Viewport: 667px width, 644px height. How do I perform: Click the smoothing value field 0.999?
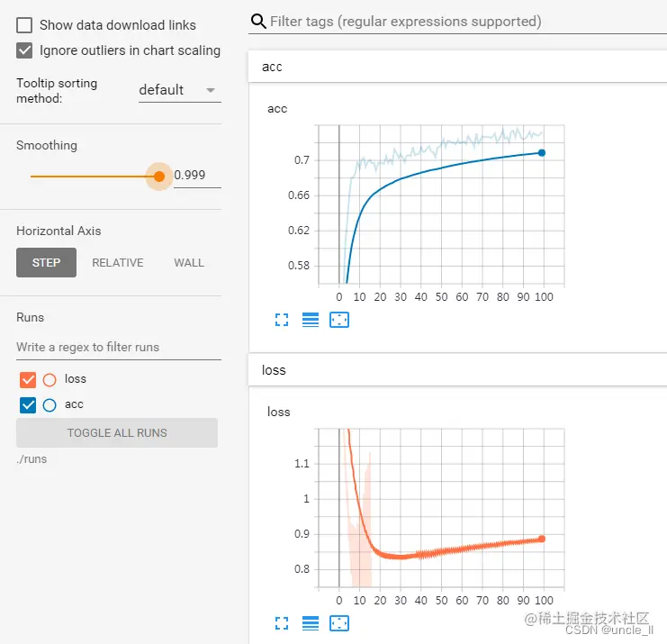pos(197,175)
